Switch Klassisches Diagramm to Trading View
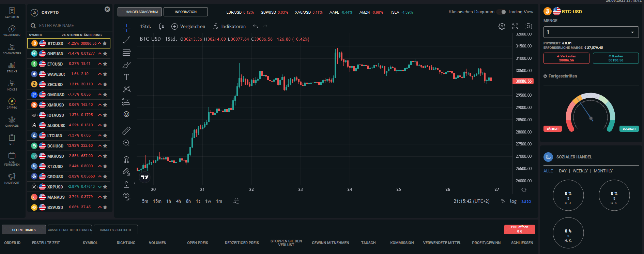644x254 pixels. point(501,12)
